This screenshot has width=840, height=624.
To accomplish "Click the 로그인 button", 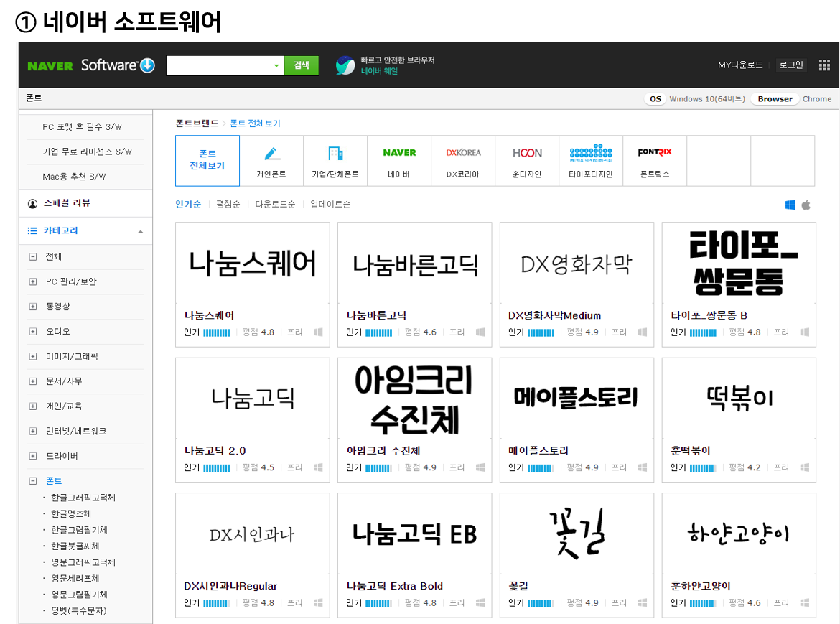I will (790, 65).
